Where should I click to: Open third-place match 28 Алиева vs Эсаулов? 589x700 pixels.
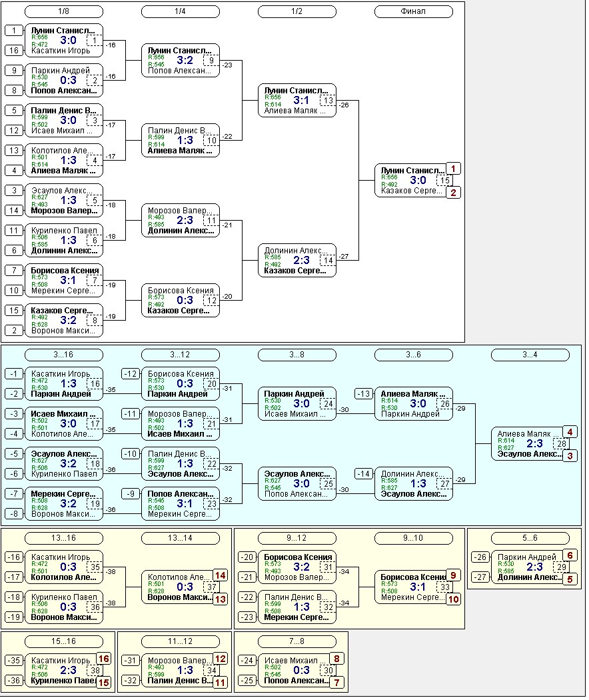[x=530, y=444]
